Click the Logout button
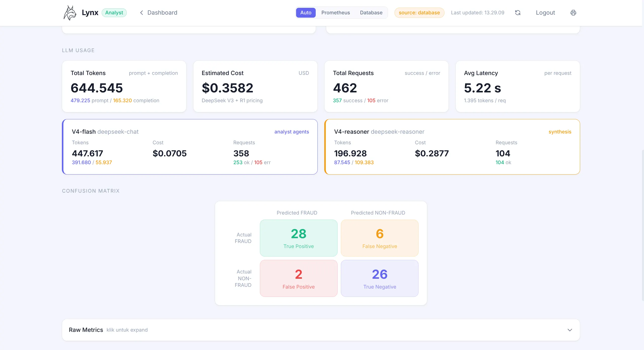The image size is (644, 350). pyautogui.click(x=545, y=13)
